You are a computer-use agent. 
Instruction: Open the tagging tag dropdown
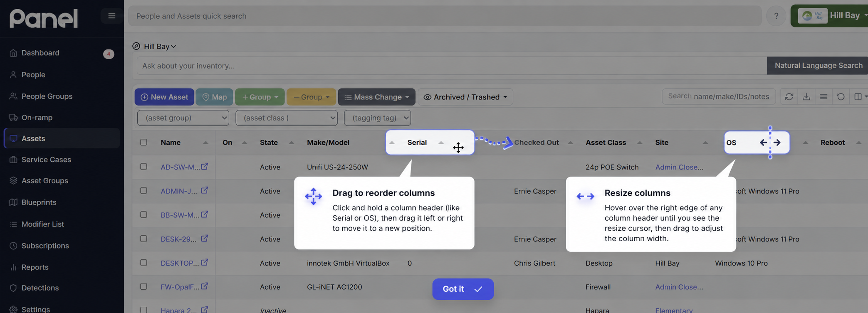[x=377, y=118]
